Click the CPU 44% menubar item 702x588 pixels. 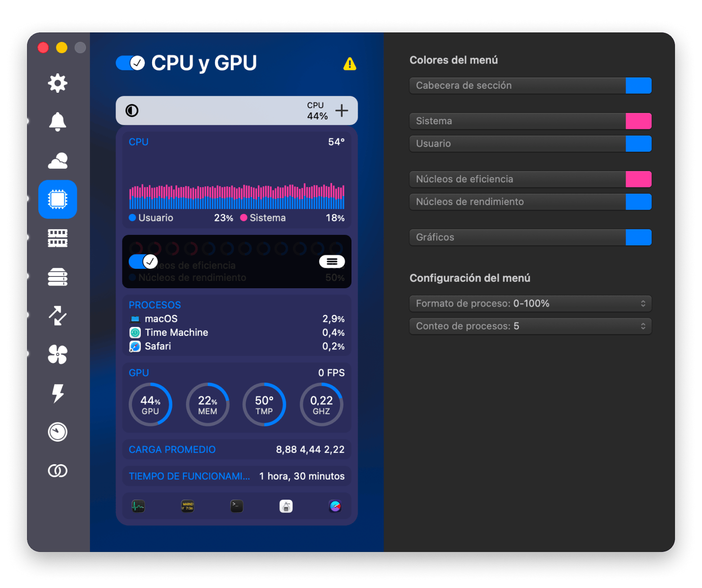[x=317, y=111]
